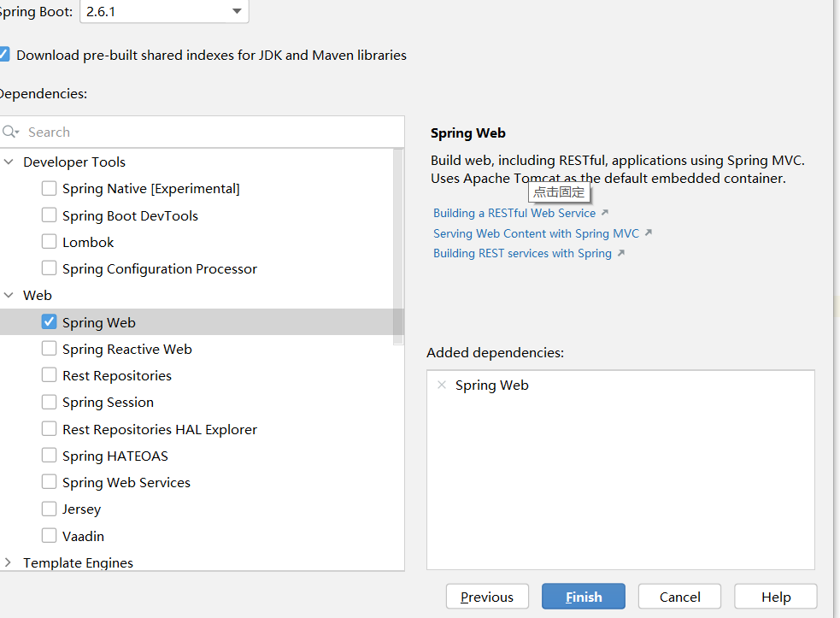Click the search magnifier icon
The width and height of the screenshot is (840, 618).
10,132
